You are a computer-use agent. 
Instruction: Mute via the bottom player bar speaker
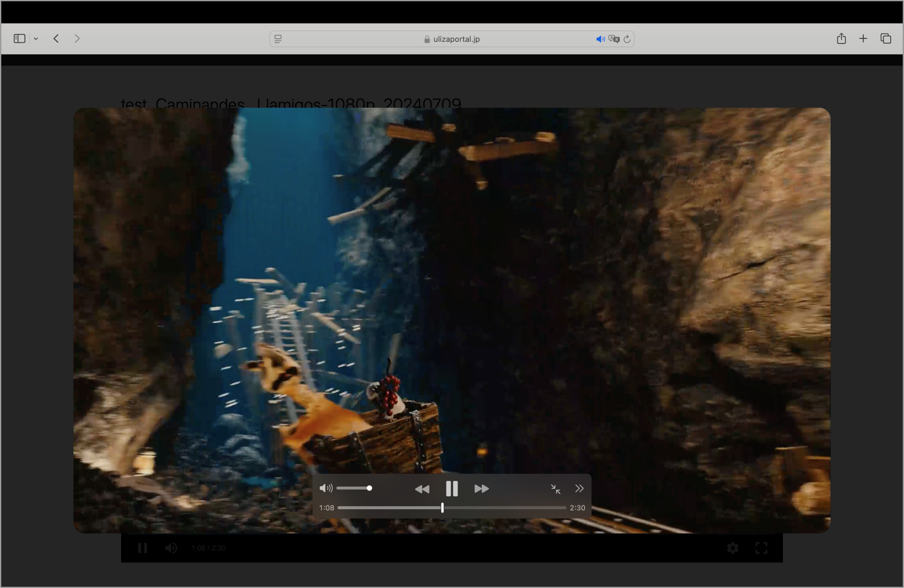point(171,548)
